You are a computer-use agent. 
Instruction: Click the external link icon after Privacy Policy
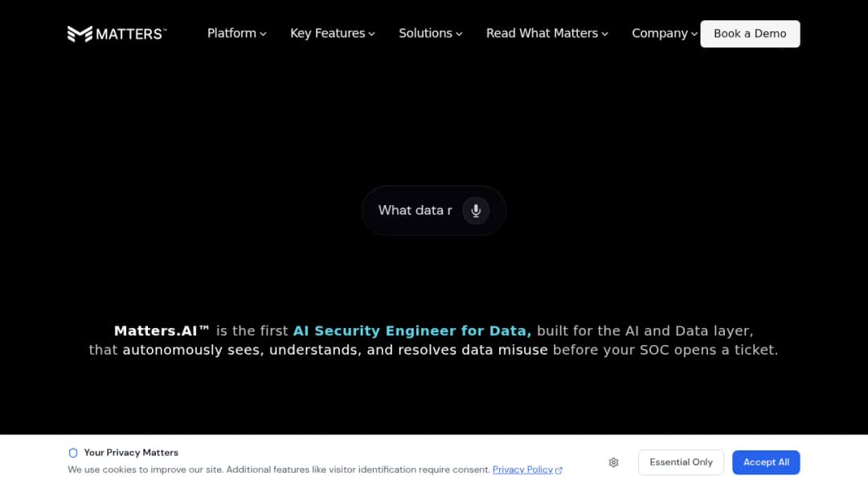tap(559, 471)
